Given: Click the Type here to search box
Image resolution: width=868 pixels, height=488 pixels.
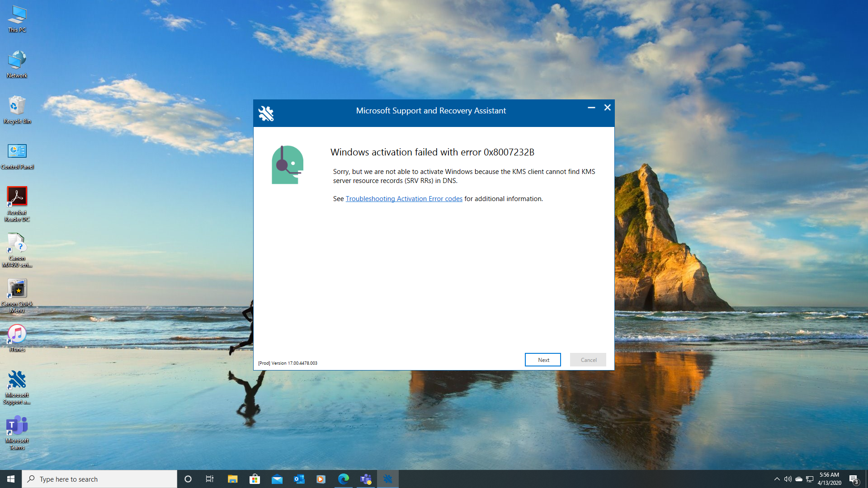Looking at the screenshot, I should tap(99, 479).
